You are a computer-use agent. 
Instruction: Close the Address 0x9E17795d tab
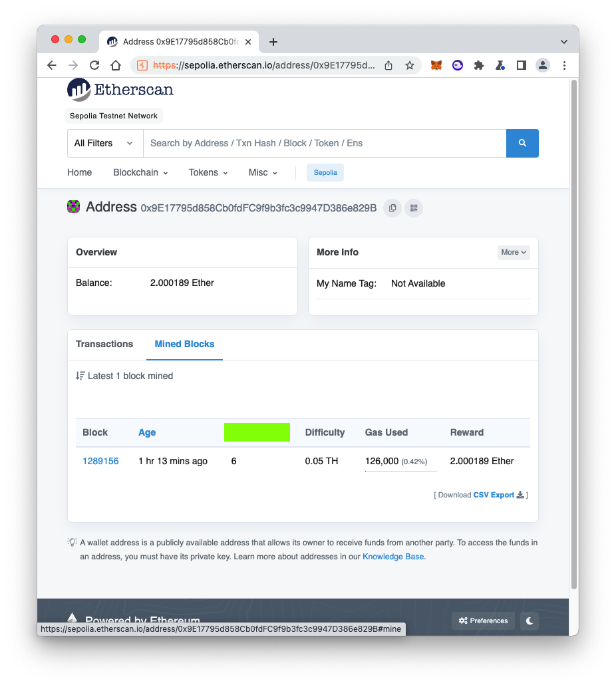(x=248, y=42)
